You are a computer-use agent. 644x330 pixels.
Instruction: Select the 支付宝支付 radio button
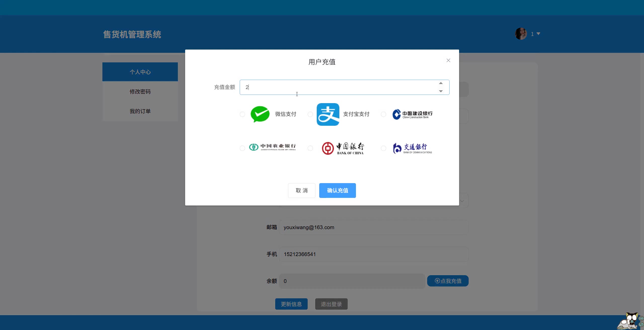click(310, 114)
